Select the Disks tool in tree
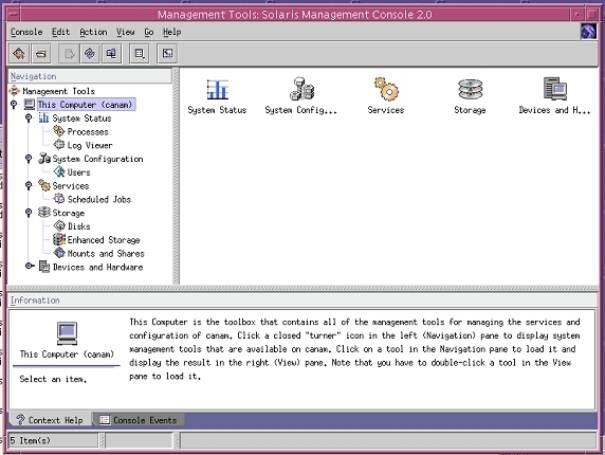This screenshot has width=605, height=455. pos(79,227)
